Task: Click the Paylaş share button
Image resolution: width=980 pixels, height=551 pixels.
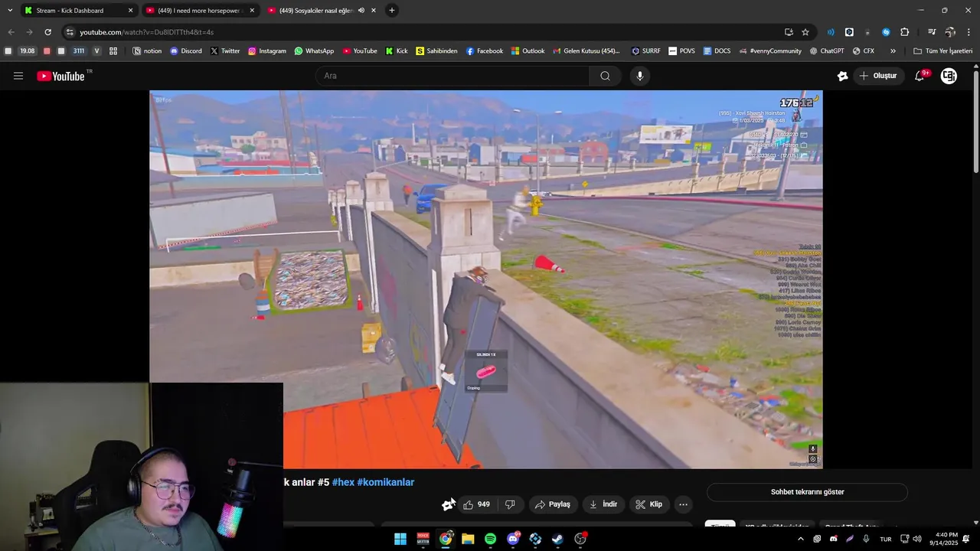Action: pyautogui.click(x=553, y=504)
